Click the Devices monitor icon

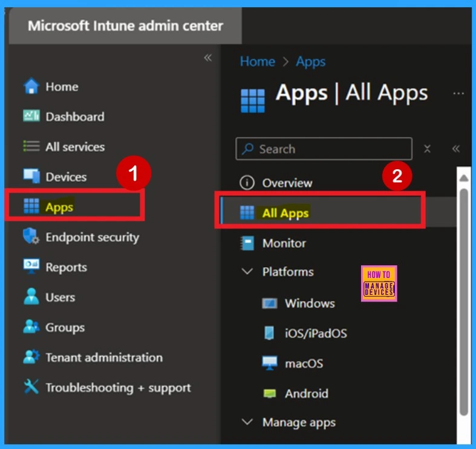31,176
